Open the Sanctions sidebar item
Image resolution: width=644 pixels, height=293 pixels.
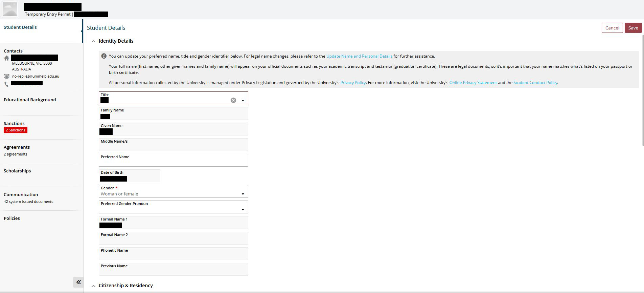point(14,123)
